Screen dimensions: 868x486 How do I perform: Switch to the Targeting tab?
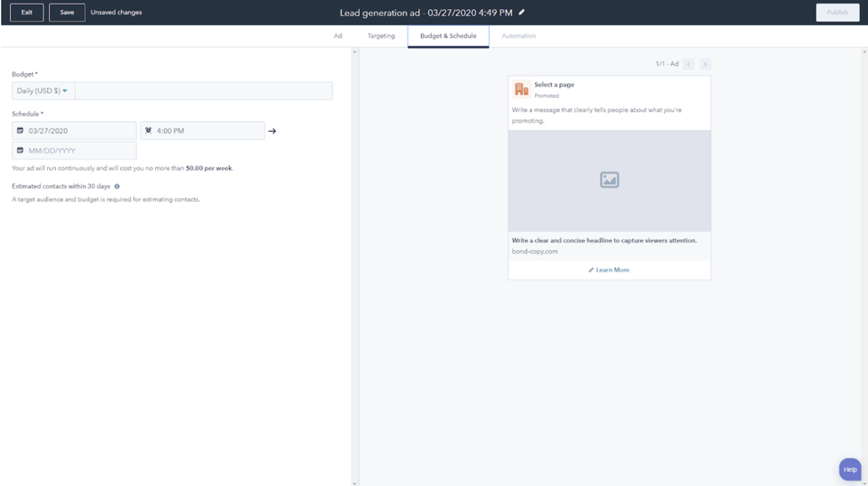pos(381,36)
